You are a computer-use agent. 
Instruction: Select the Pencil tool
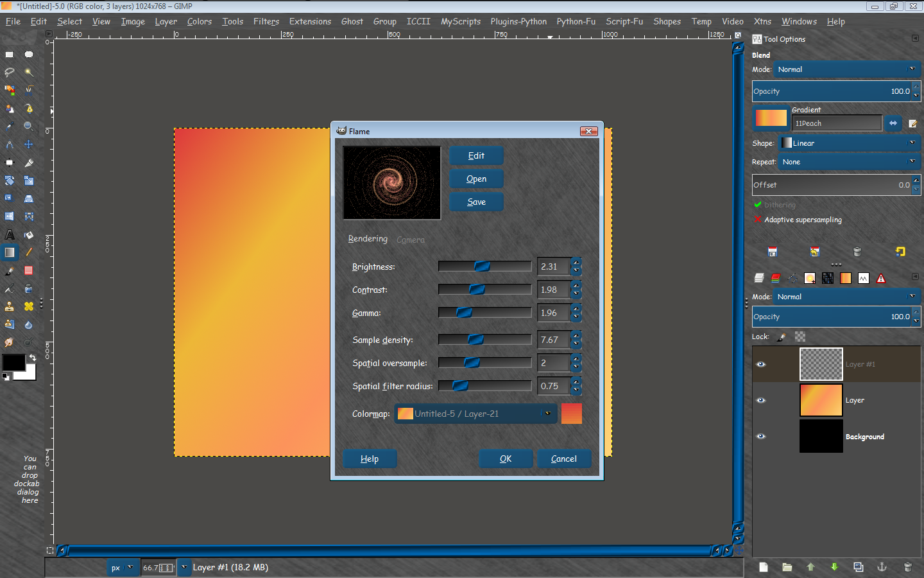[x=29, y=252]
